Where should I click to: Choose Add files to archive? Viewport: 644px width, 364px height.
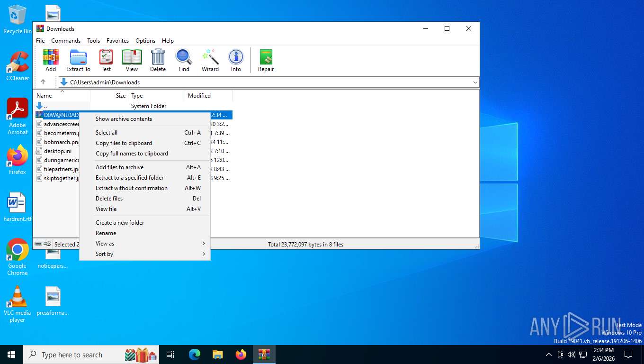(145, 167)
